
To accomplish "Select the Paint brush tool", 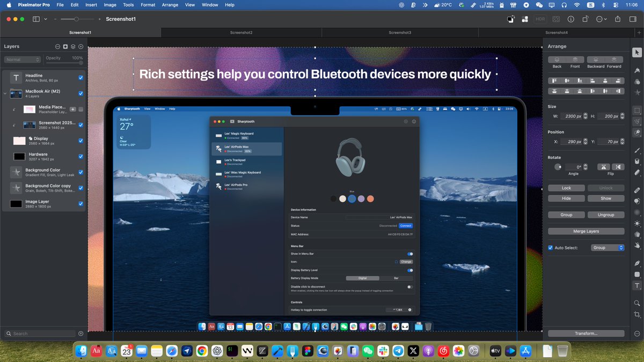I will [637, 150].
